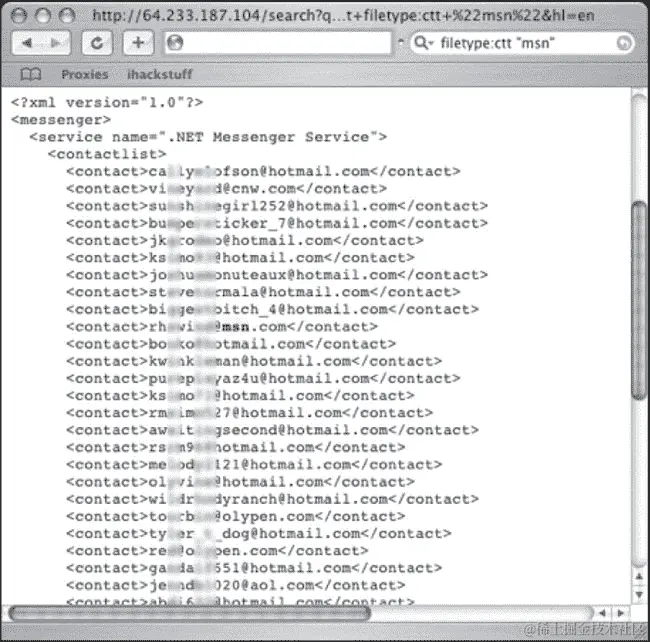Click the contact containing 'ticker_7@hotmail.com'
Image resolution: width=650 pixels, height=642 pixels.
tap(277, 223)
